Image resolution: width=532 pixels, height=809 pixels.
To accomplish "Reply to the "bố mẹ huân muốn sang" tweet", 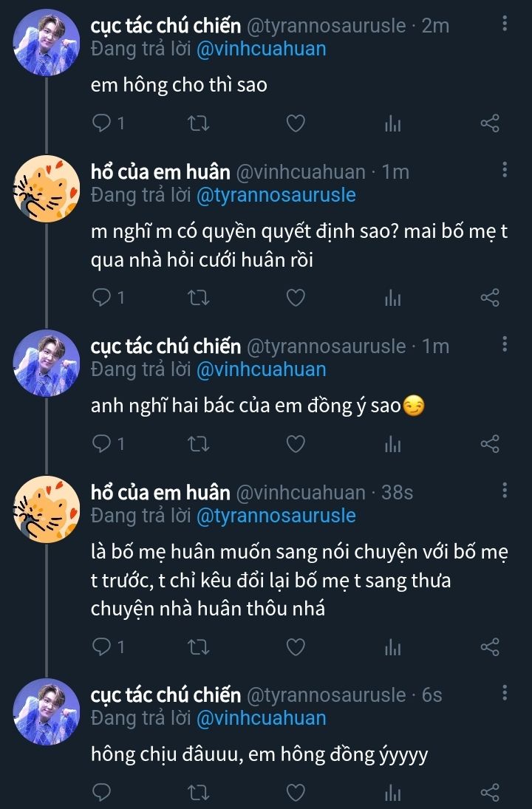I will pos(101,647).
